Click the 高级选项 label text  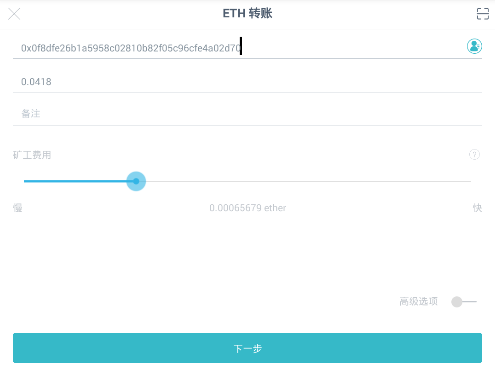point(418,302)
